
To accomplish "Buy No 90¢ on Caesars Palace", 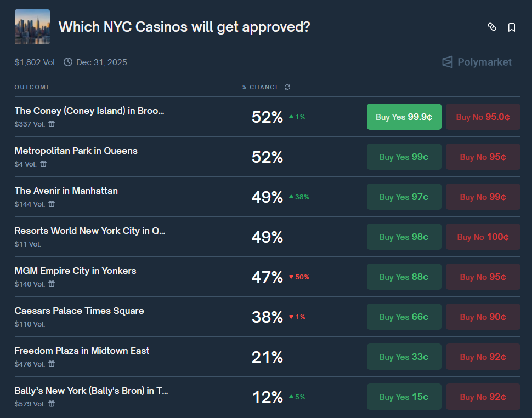I will pos(483,317).
